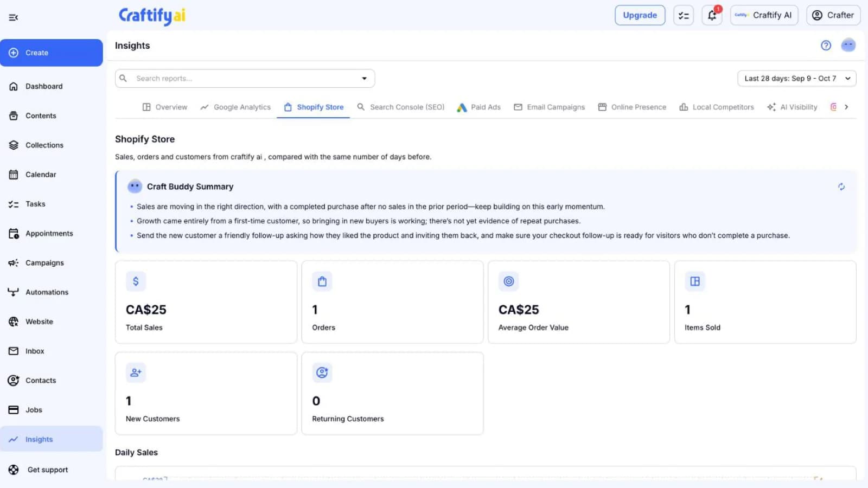Open the Search Console (SEO) tab

click(401, 107)
